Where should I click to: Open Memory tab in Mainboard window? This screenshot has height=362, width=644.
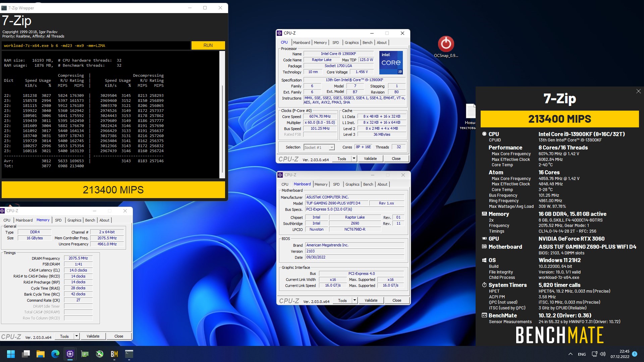[x=321, y=184]
